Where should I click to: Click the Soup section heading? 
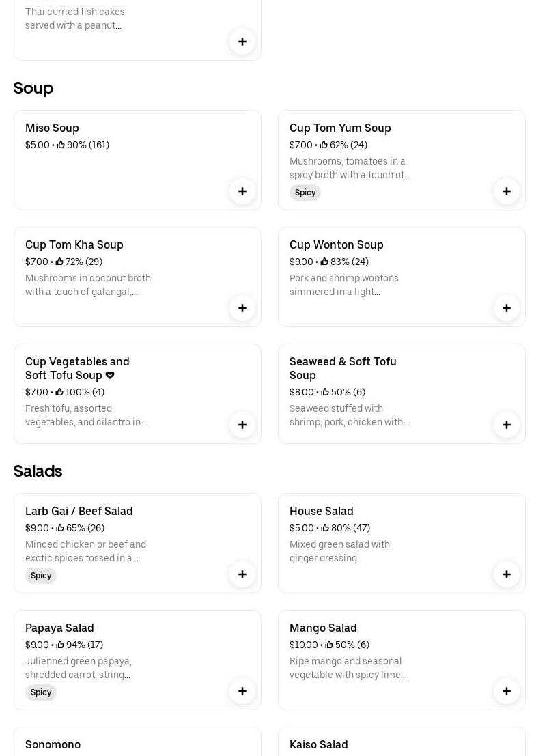tap(33, 88)
